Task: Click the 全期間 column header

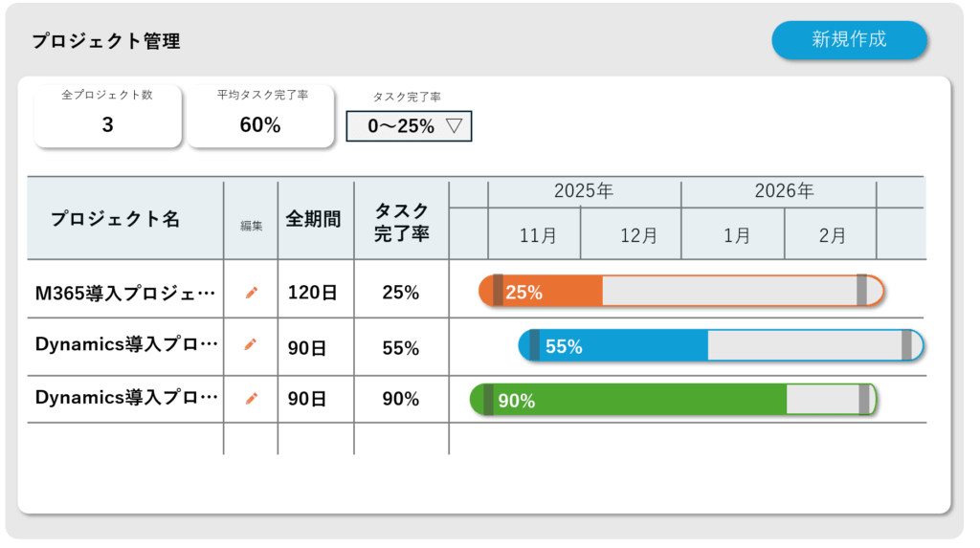Action: point(313,219)
